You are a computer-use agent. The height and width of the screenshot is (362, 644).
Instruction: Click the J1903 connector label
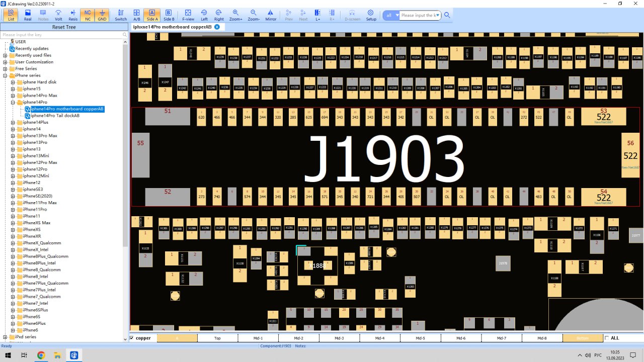pyautogui.click(x=385, y=159)
